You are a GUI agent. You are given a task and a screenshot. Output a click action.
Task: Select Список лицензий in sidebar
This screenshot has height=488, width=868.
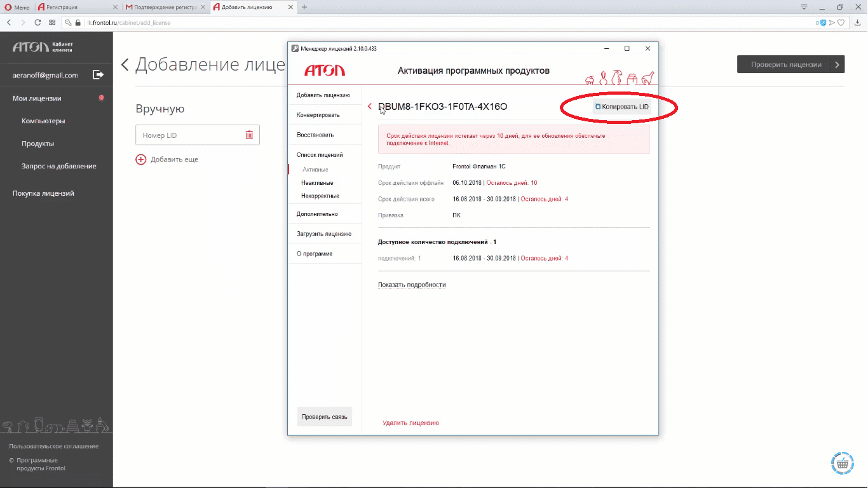click(x=320, y=154)
